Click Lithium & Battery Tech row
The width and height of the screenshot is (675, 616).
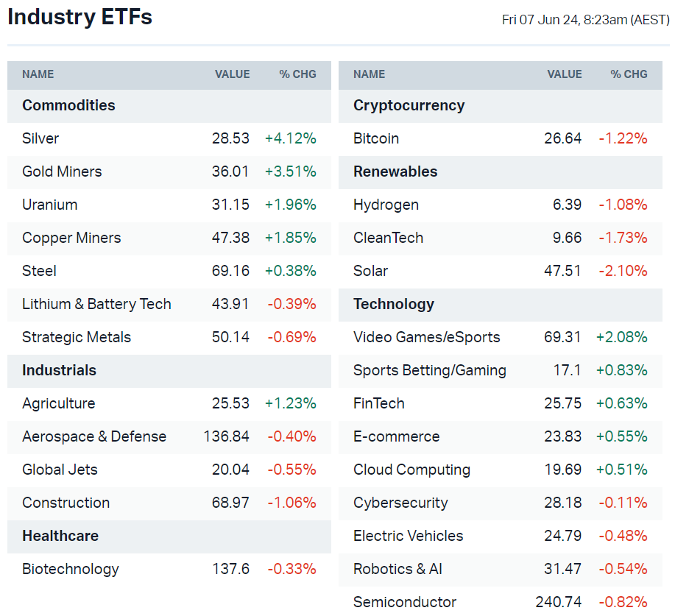96,304
